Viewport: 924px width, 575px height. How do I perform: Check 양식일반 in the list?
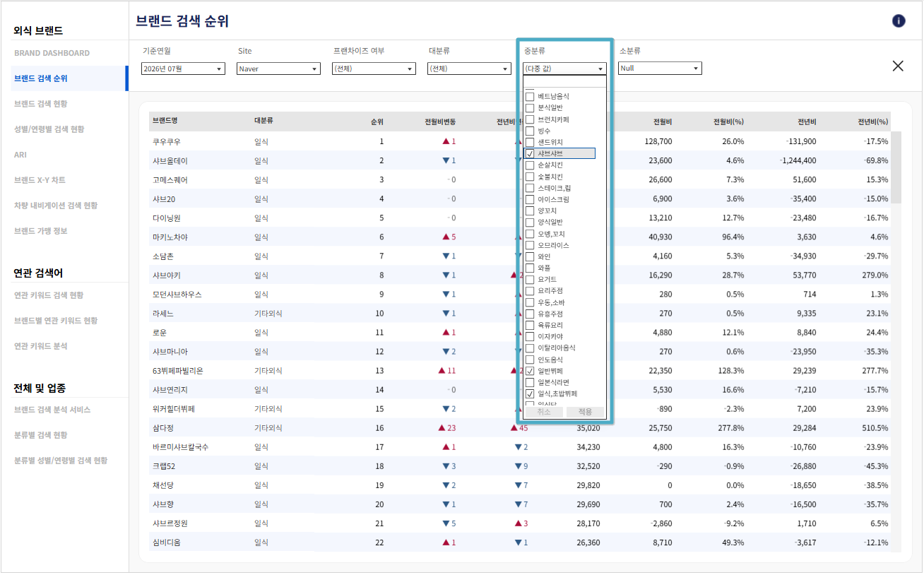click(x=530, y=222)
